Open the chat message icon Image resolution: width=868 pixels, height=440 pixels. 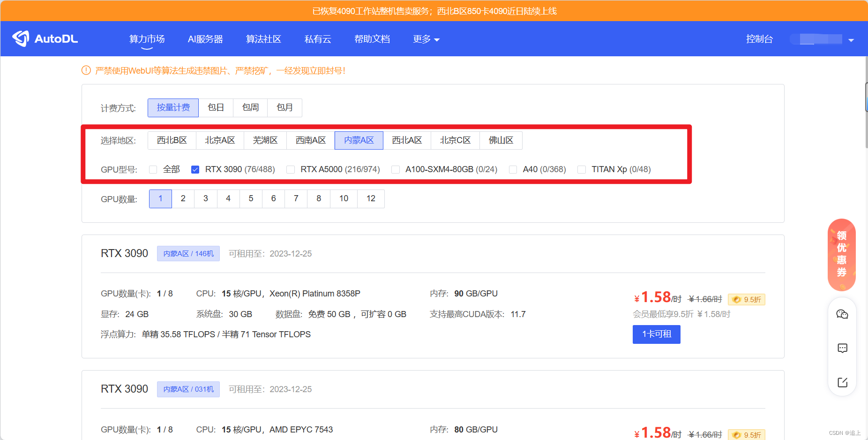842,348
